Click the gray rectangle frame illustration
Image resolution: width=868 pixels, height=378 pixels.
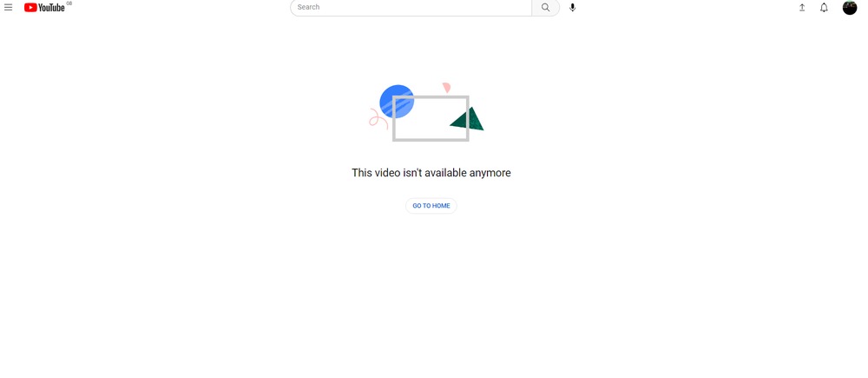click(431, 118)
